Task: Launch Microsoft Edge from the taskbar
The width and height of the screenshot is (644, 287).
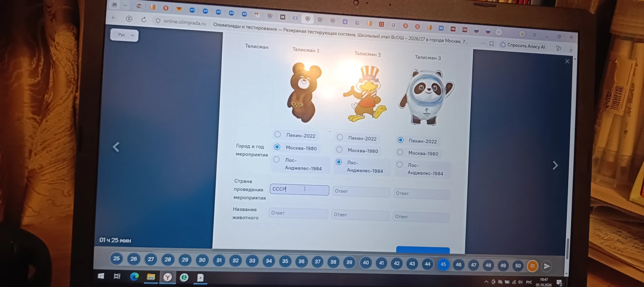Action: point(134,276)
